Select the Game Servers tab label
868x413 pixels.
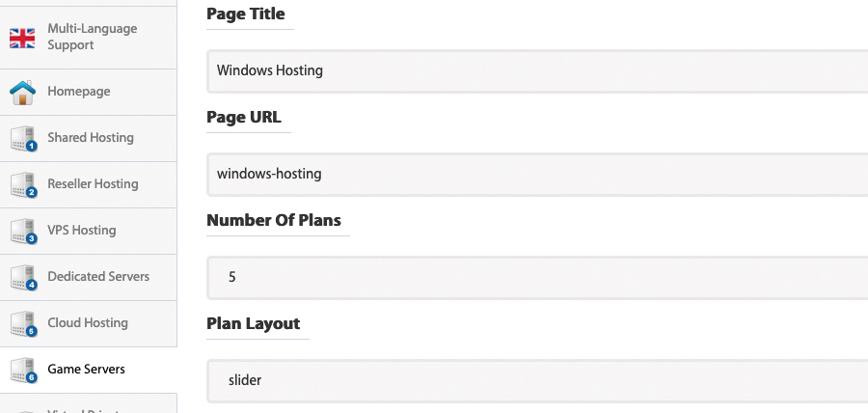click(x=87, y=370)
